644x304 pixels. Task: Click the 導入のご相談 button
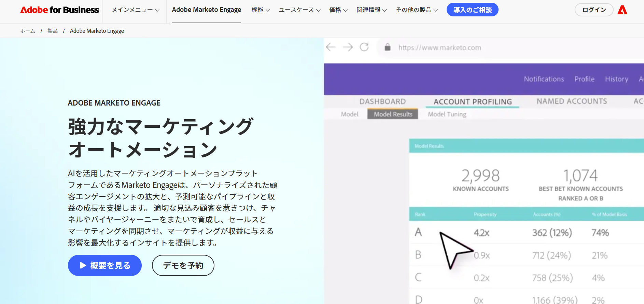point(473,10)
